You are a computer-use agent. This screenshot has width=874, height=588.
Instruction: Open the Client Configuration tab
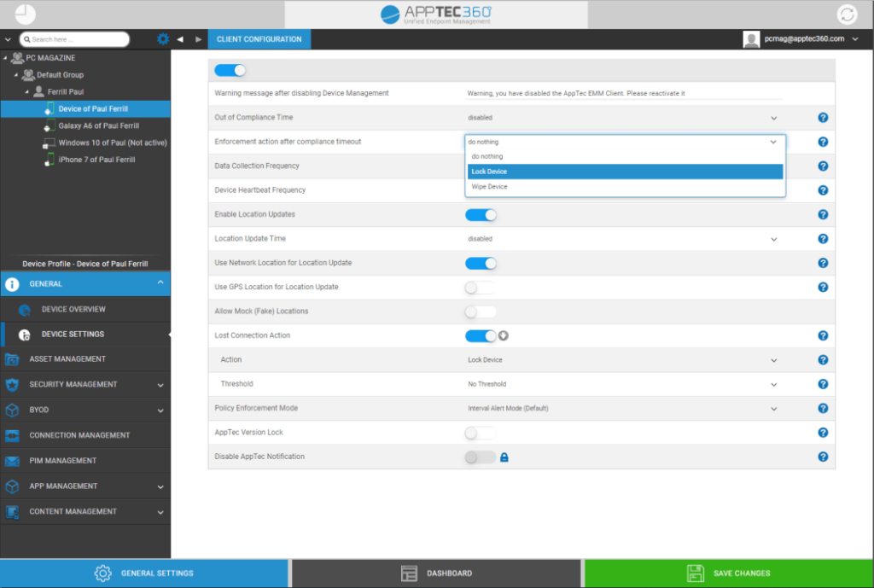point(259,39)
